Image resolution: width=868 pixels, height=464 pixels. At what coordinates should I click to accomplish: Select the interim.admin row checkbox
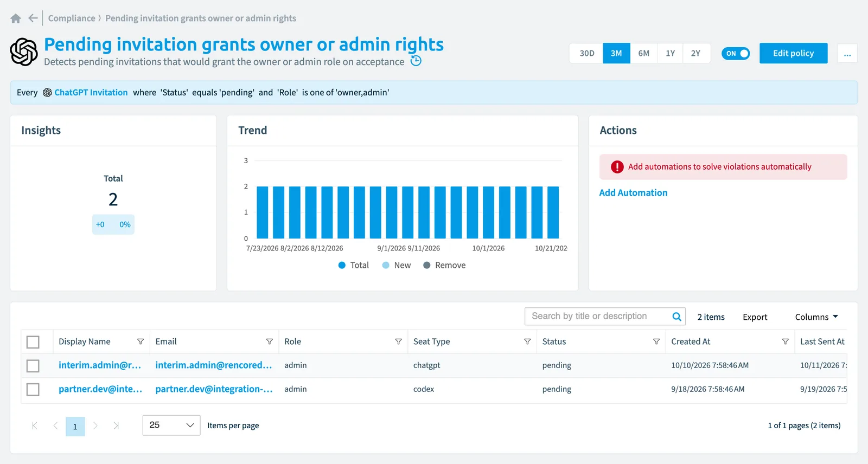click(x=33, y=366)
